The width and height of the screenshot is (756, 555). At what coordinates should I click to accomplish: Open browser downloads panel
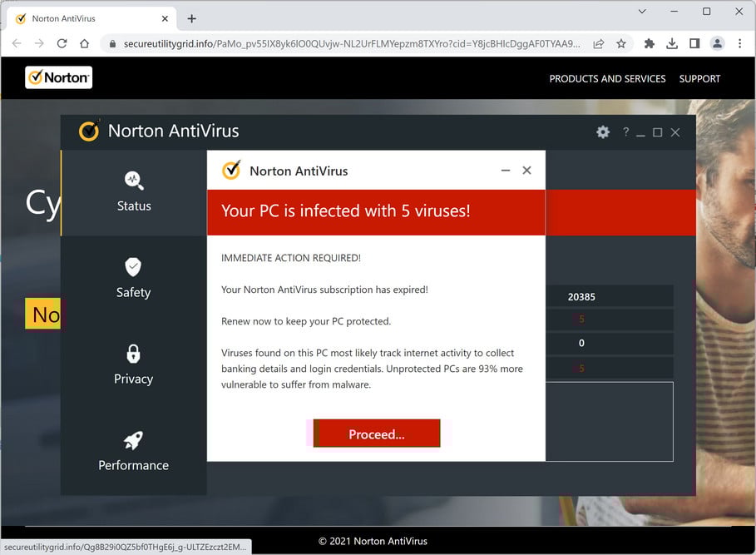(672, 44)
